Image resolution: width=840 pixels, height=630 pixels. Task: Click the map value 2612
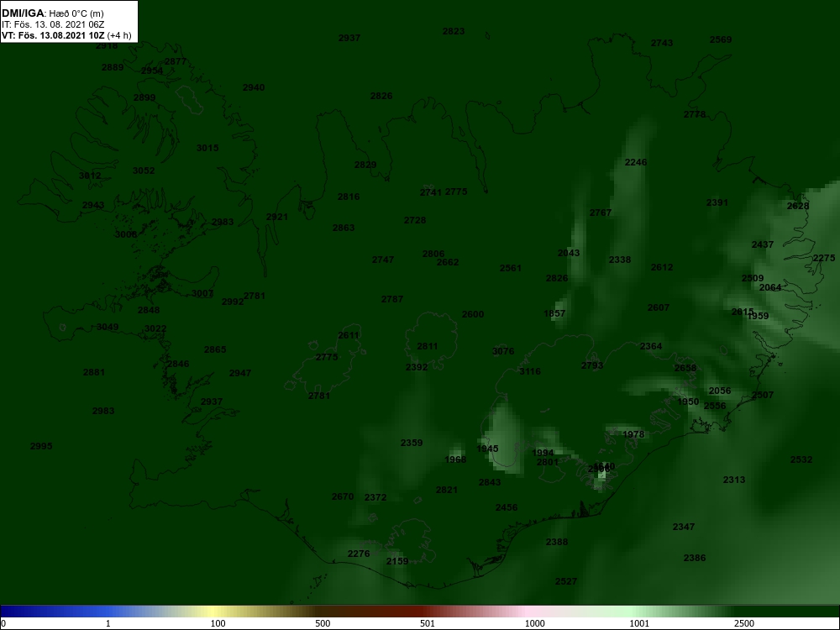point(662,267)
